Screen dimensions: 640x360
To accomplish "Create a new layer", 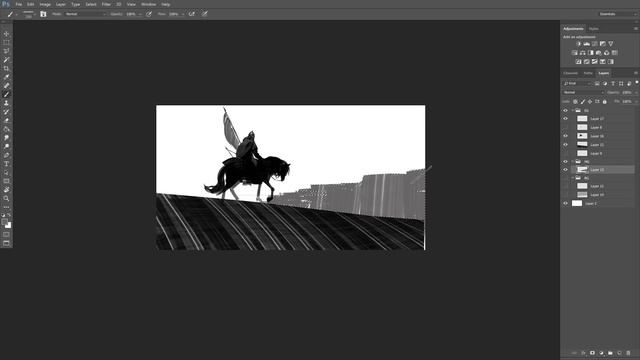I will pos(619,353).
